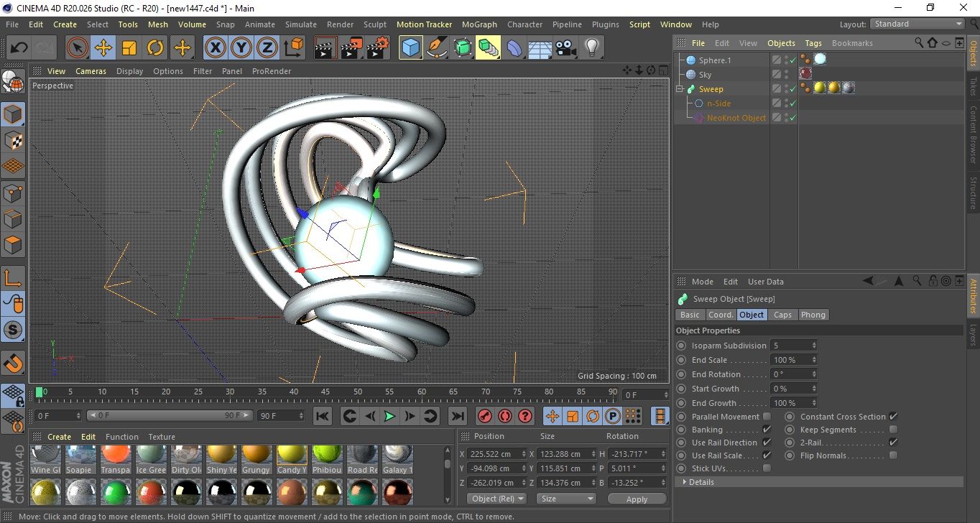Toggle the Flip Normals checkbox
The height and width of the screenshot is (523, 980).
(893, 455)
